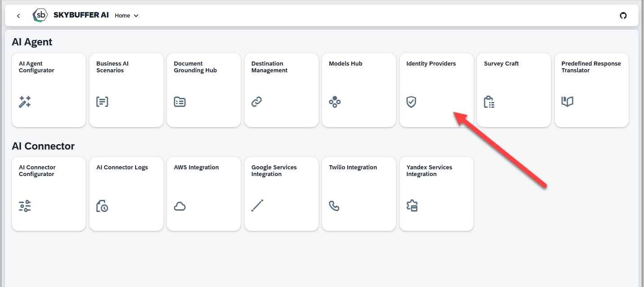Click the Destination Management chain link icon

coord(257,102)
